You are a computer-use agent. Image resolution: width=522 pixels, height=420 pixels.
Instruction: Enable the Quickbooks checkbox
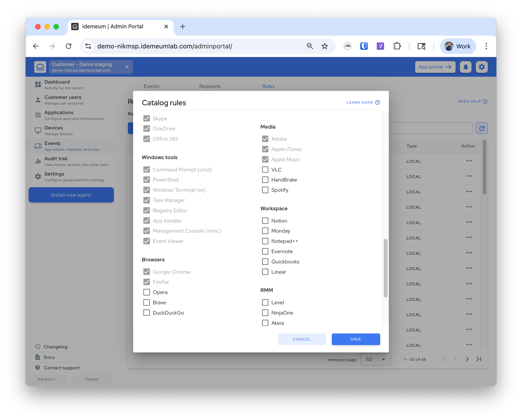(265, 261)
